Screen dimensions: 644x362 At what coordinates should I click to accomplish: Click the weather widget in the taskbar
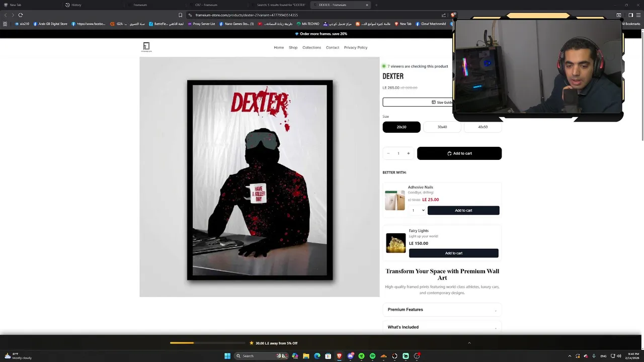(x=19, y=356)
